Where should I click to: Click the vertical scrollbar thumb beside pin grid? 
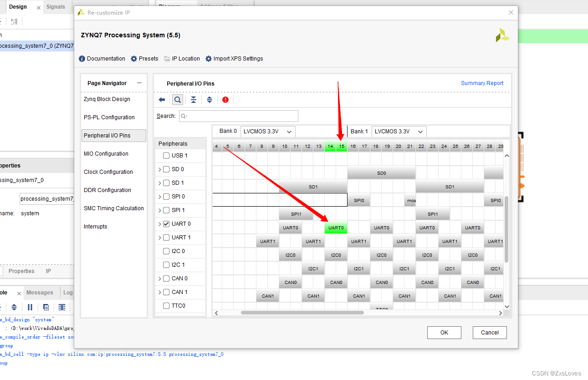point(506,229)
